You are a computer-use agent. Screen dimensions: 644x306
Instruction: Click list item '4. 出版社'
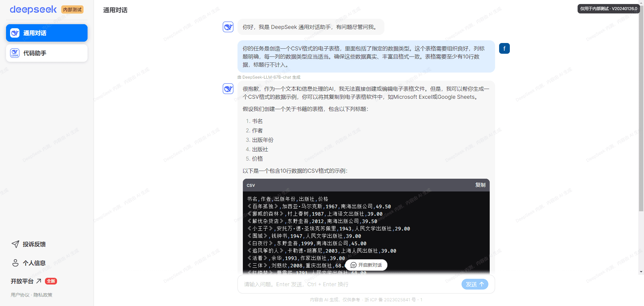tap(257, 149)
